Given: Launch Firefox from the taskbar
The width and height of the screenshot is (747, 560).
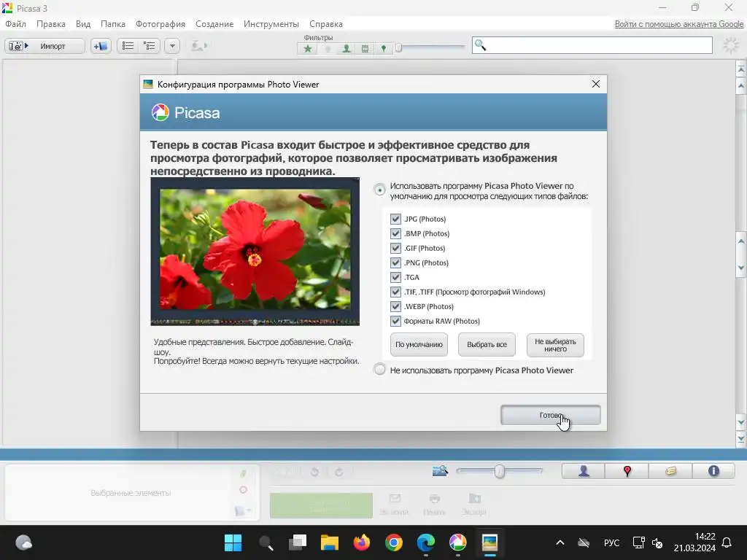Looking at the screenshot, I should (x=362, y=542).
